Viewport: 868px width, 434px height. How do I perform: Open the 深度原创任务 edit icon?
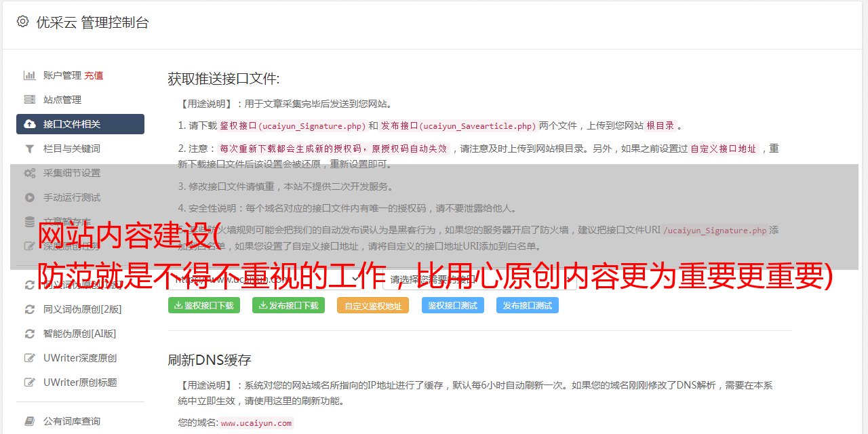click(x=30, y=246)
